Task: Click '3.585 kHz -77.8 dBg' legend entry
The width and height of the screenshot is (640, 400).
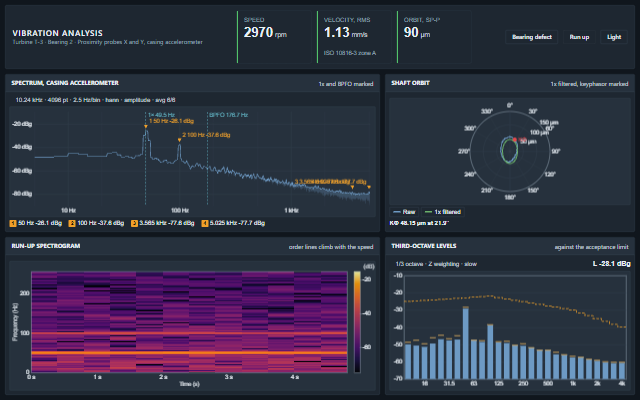Action: click(x=167, y=223)
